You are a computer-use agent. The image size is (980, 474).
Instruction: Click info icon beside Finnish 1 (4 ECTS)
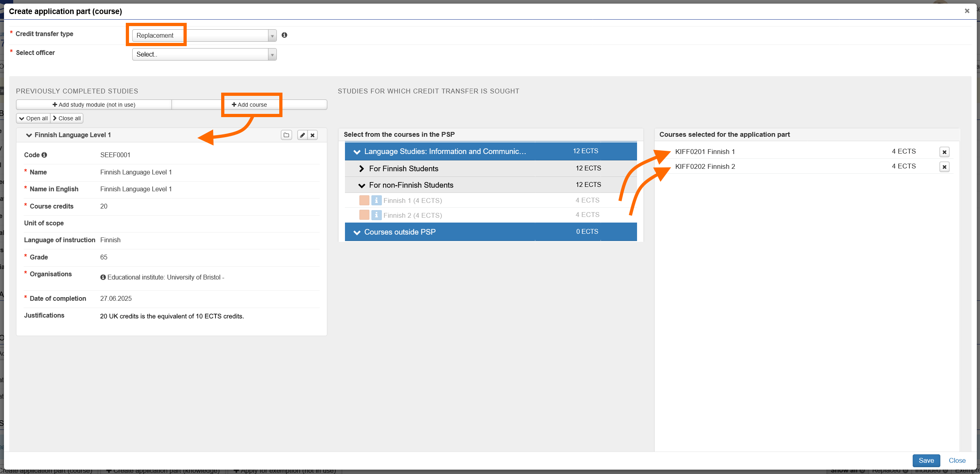(x=376, y=201)
